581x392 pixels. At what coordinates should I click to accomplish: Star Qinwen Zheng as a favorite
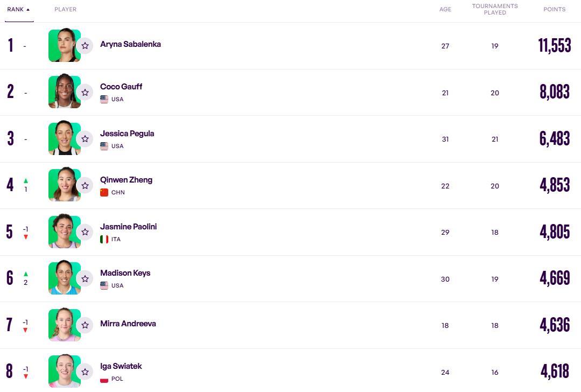[x=85, y=186]
